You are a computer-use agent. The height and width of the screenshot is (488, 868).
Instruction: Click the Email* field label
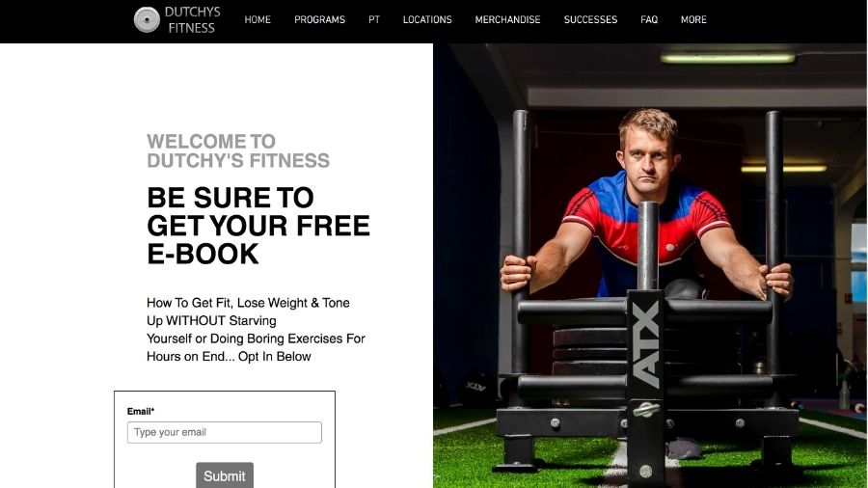tap(141, 411)
